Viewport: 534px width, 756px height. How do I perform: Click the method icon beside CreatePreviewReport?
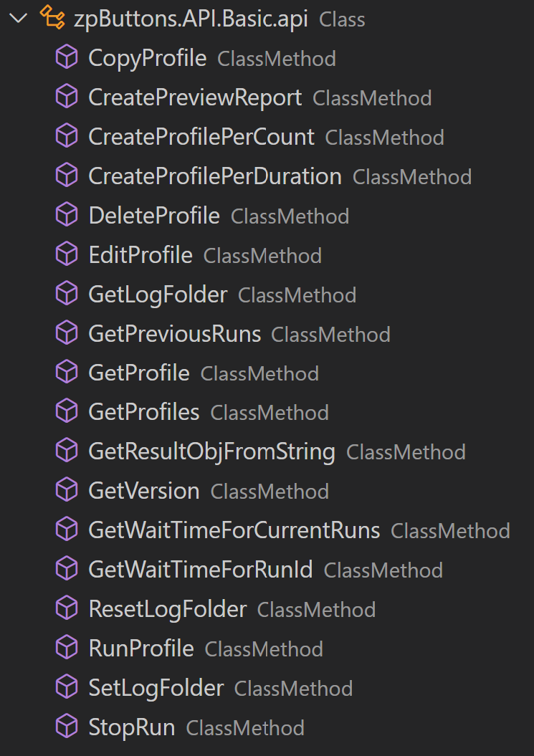tap(67, 98)
